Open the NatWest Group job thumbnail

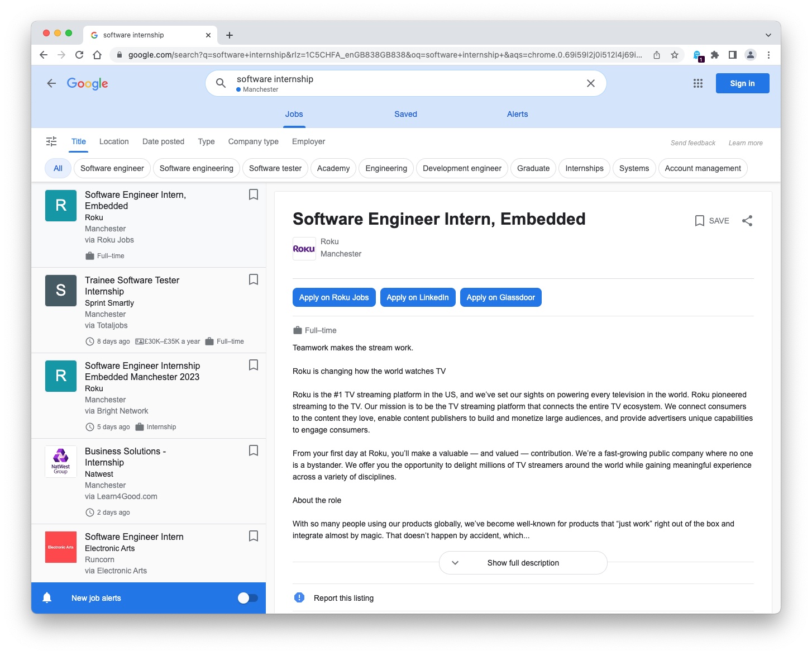[x=61, y=461]
